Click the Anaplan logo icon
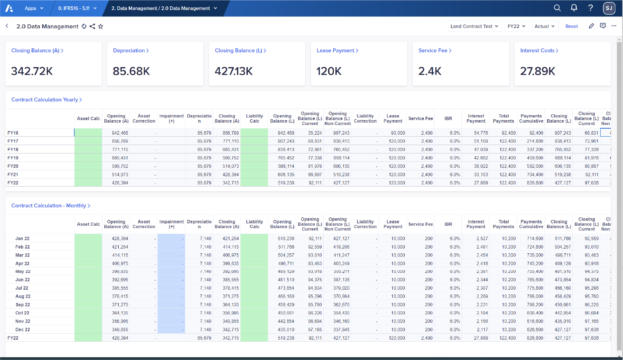 9,8
